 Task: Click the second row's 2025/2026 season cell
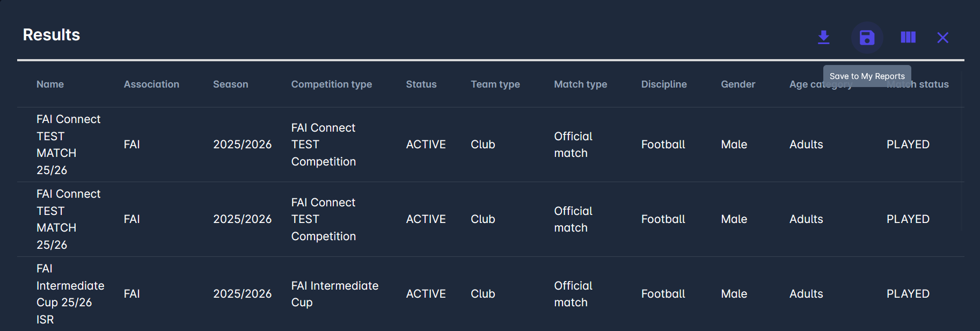coord(242,219)
